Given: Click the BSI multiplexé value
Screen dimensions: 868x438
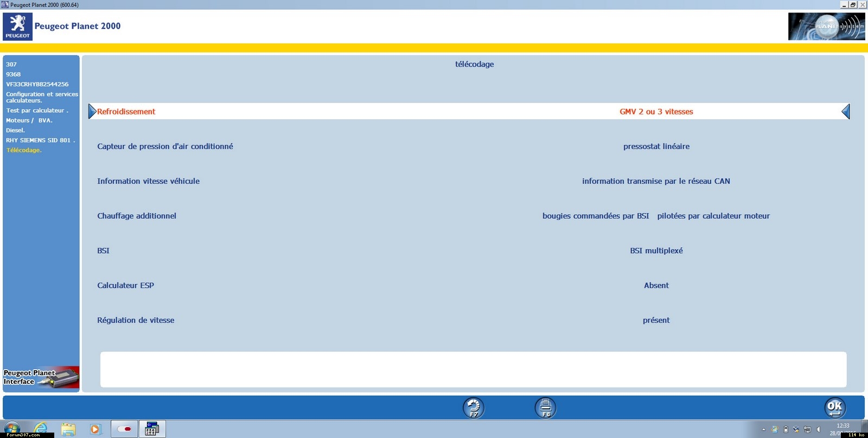Looking at the screenshot, I should click(656, 250).
